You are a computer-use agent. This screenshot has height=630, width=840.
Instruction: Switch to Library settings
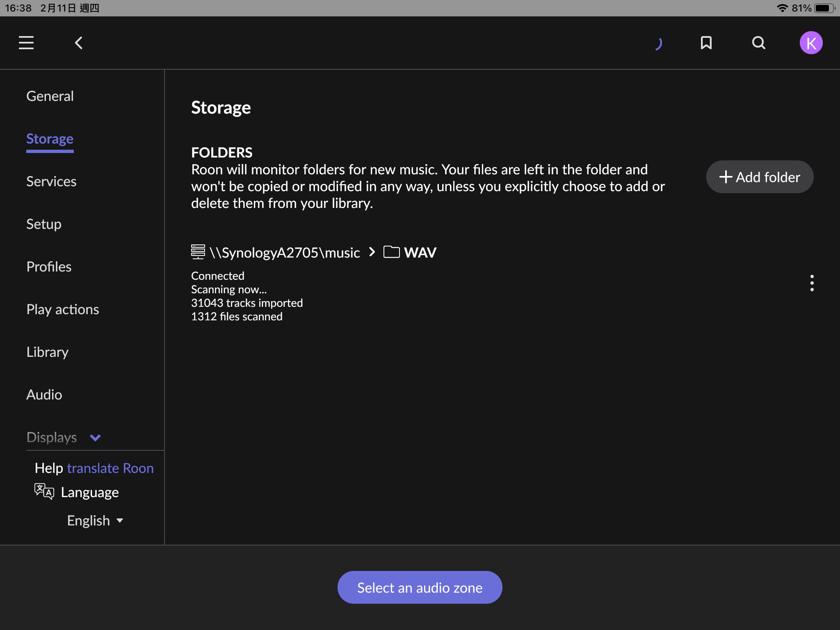48,352
